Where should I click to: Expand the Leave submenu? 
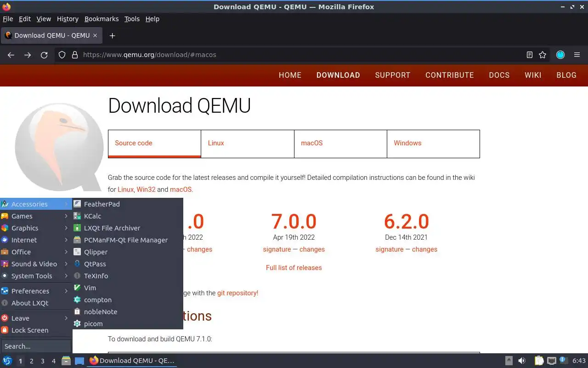tap(36, 318)
